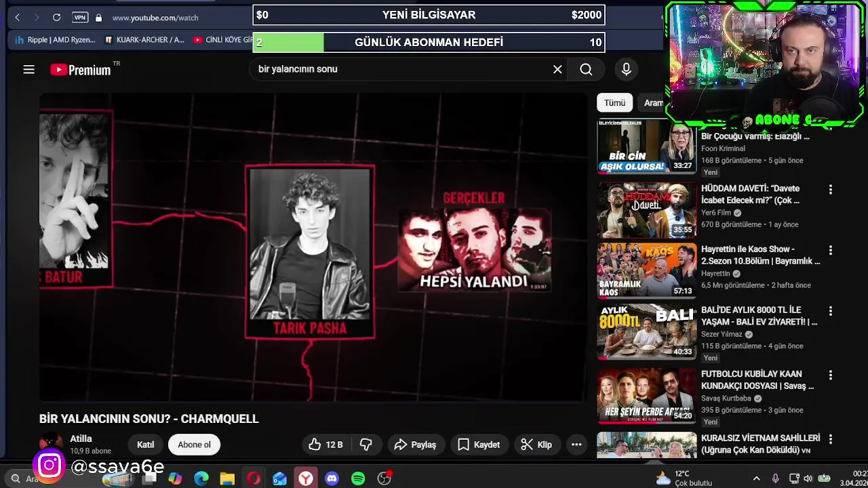Open Discord from the taskbar
The width and height of the screenshot is (868, 488).
click(x=332, y=479)
